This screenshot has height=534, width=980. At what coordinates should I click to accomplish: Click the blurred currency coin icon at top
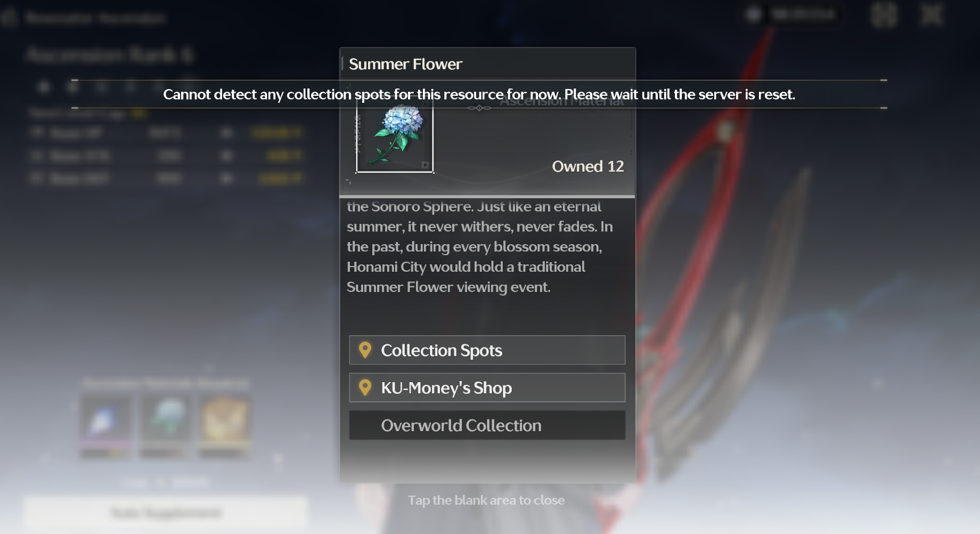(753, 14)
